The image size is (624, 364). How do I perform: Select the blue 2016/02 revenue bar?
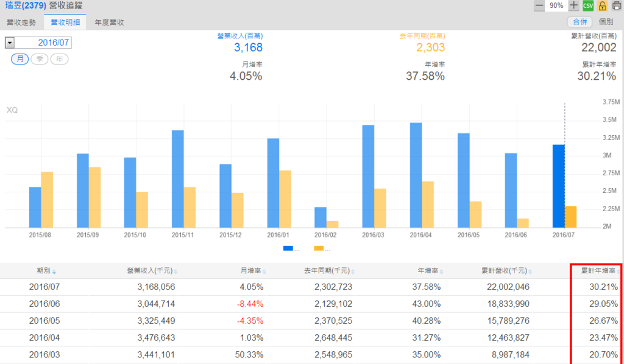321,217
